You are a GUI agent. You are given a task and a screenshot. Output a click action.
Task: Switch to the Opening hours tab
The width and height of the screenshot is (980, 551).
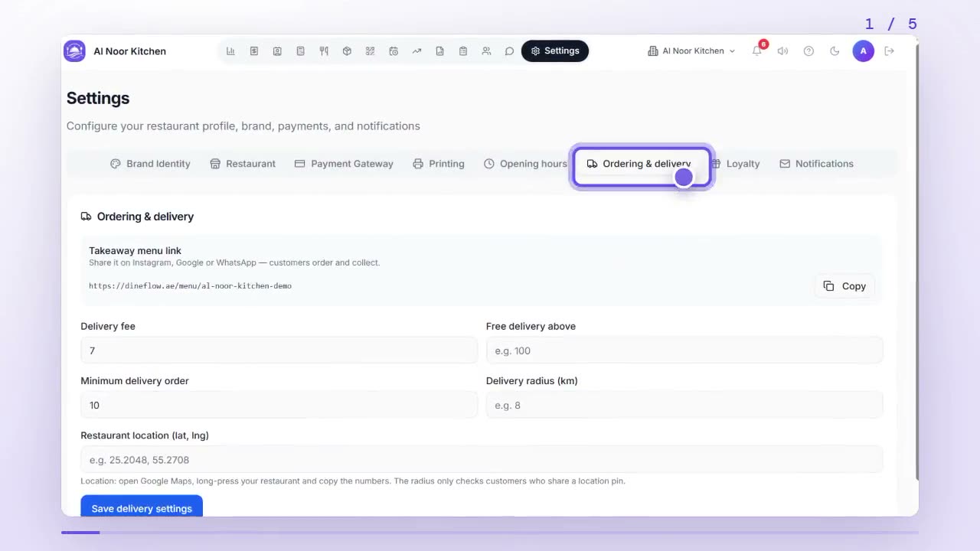point(525,164)
